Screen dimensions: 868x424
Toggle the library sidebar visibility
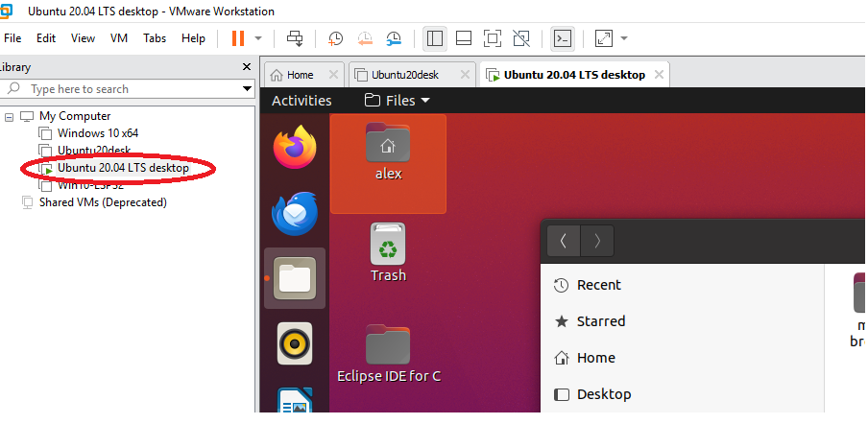[435, 38]
